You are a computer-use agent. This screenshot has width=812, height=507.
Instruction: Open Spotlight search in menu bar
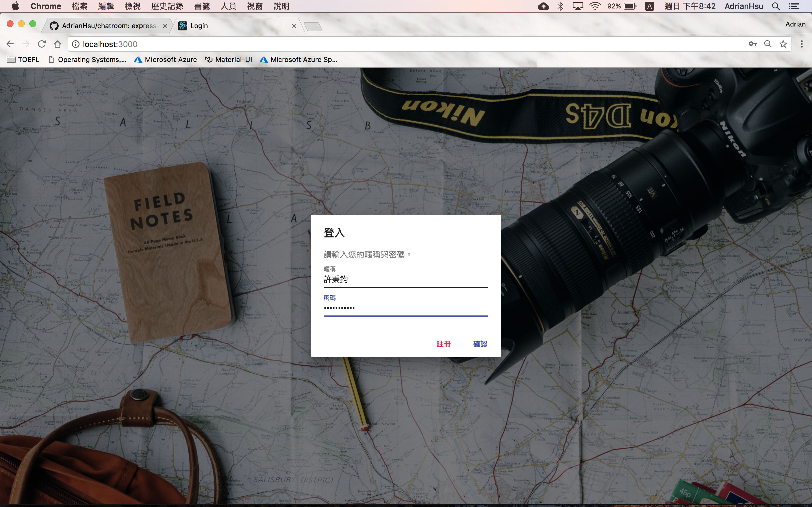tap(776, 6)
